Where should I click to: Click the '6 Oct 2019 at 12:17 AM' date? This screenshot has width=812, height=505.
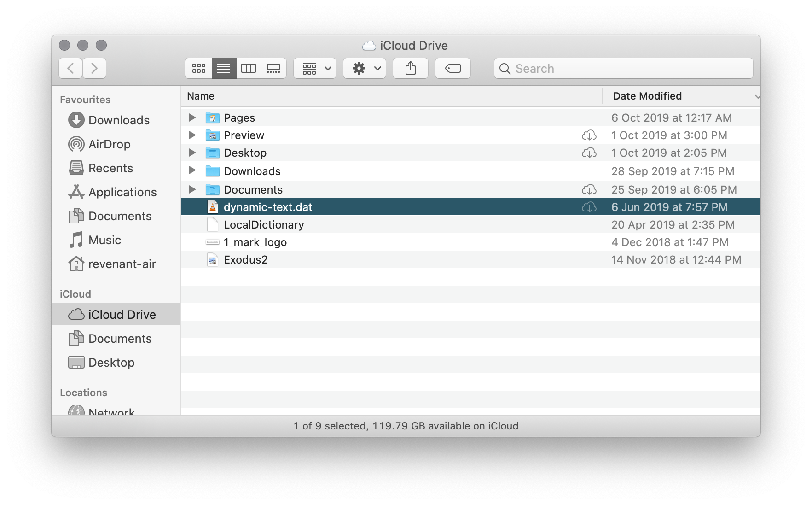pyautogui.click(x=671, y=117)
